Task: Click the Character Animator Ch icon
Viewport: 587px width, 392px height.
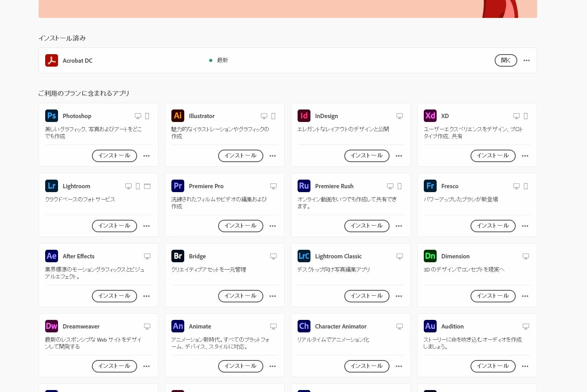Action: pyautogui.click(x=304, y=326)
